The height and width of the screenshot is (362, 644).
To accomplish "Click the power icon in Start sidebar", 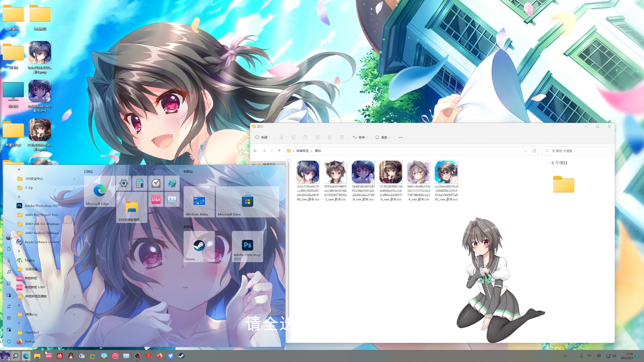I will click(x=9, y=341).
